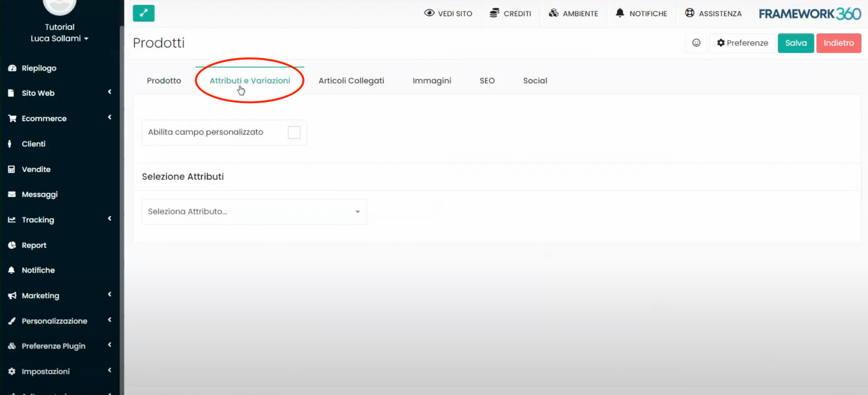Open the Vendite calculator icon
868x395 pixels.
[12, 169]
